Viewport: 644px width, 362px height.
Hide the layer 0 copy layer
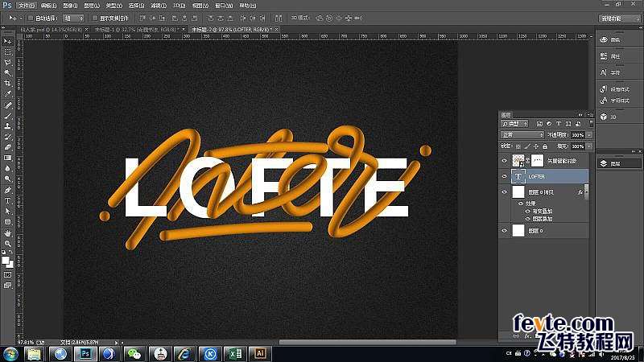pyautogui.click(x=505, y=192)
